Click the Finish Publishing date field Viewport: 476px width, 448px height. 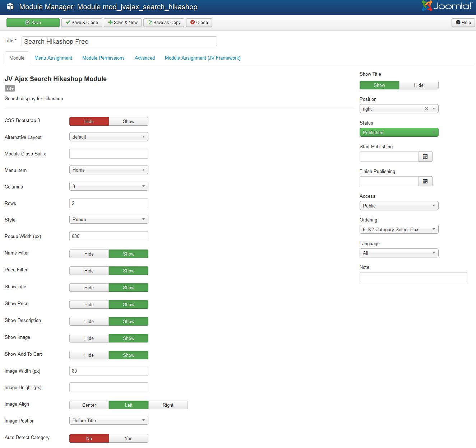click(x=389, y=181)
